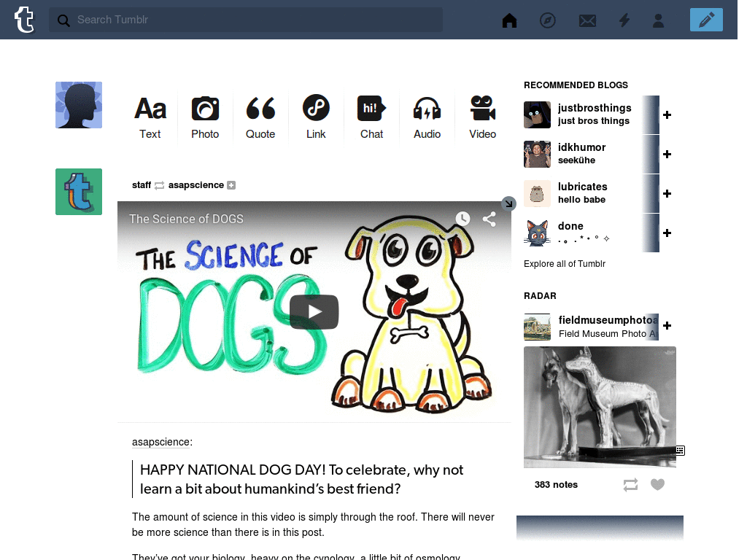This screenshot has width=747, height=560.
Task: Click the video expand arrow icon
Action: [508, 204]
